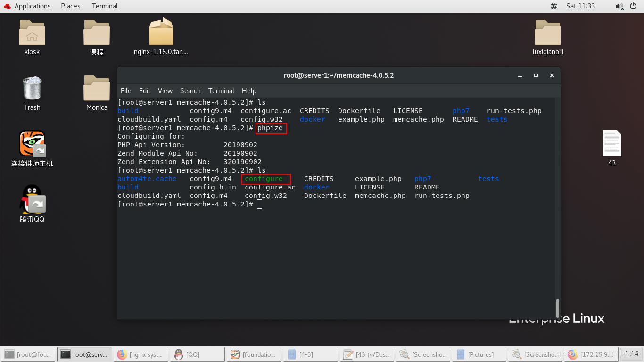Switch to [root@fou... taskbar window
Screen dimensions: 644x362
(28, 354)
